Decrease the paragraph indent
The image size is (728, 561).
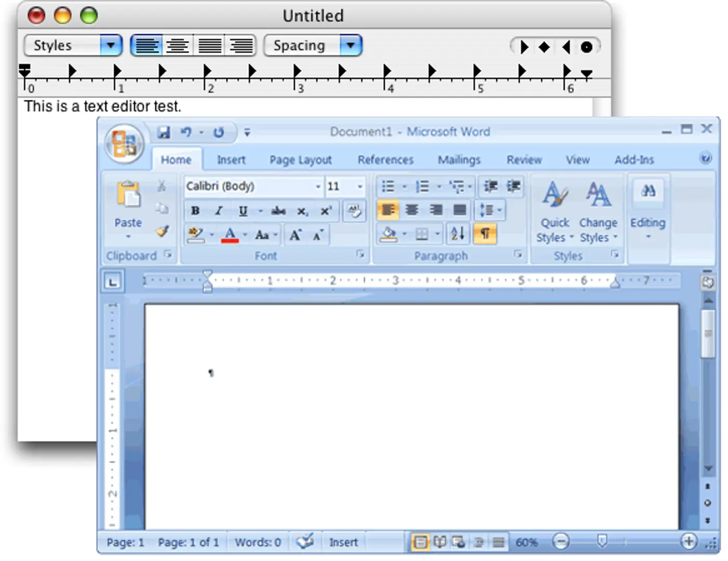coord(490,186)
